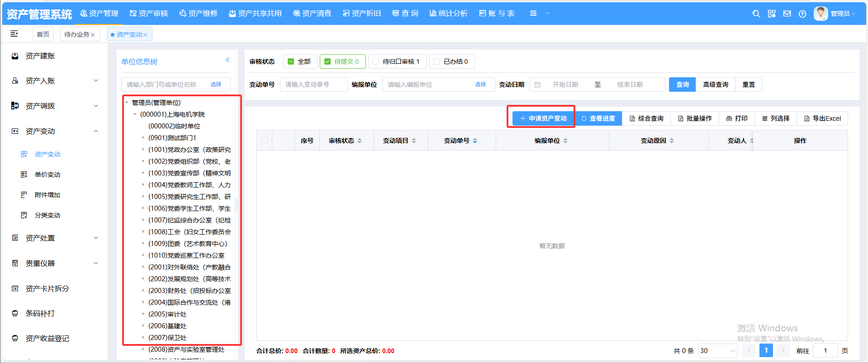Open the page size 30 dropdown
The width and height of the screenshot is (868, 363).
717,351
